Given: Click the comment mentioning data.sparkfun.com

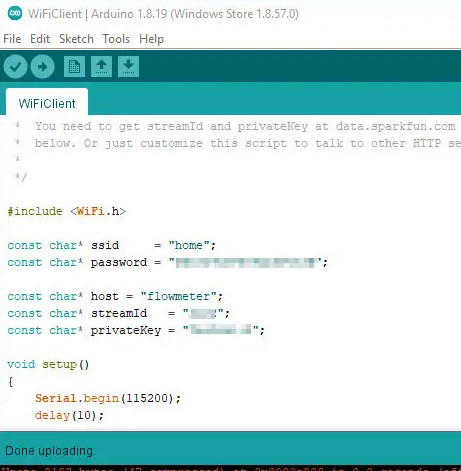Looking at the screenshot, I should (236, 126).
